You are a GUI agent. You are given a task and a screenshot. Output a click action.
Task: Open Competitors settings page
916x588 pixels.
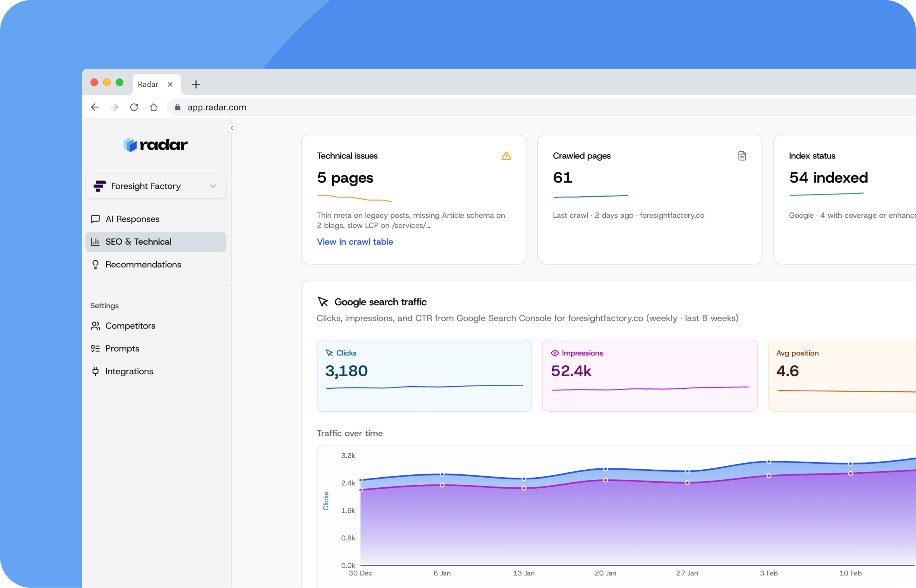130,326
